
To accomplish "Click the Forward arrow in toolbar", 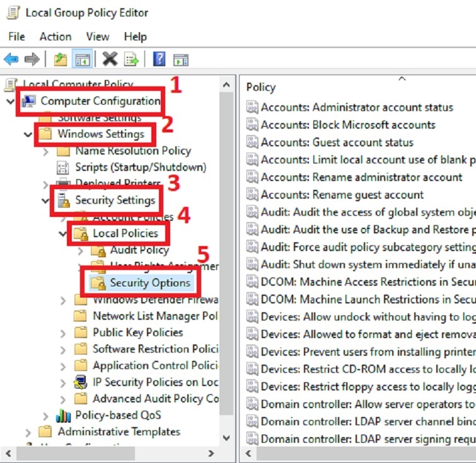I will [32, 59].
